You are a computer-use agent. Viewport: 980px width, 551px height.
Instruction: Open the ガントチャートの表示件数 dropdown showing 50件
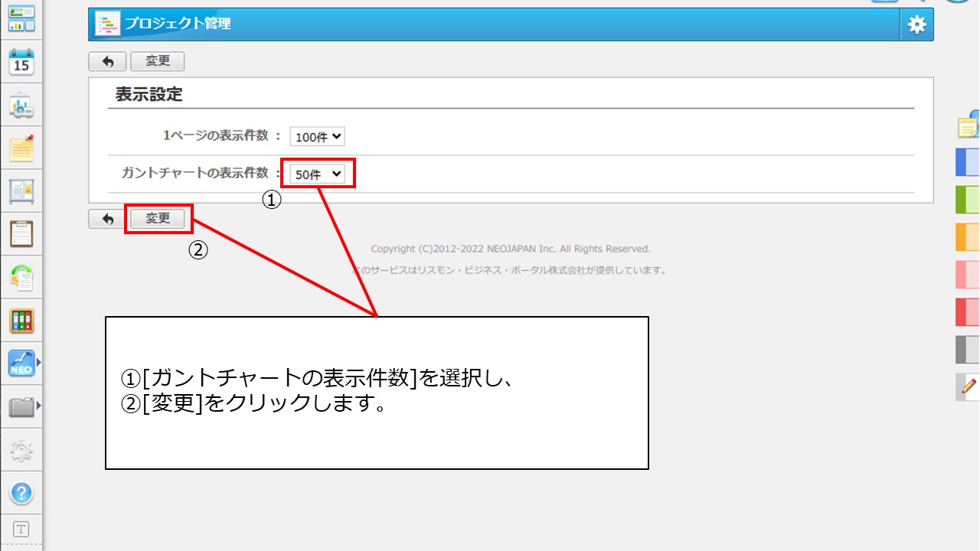pyautogui.click(x=317, y=174)
